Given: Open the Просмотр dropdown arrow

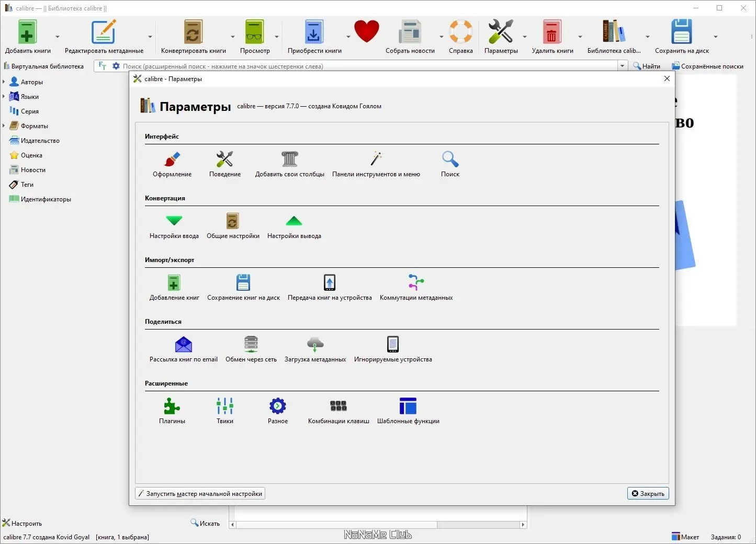Looking at the screenshot, I should (x=277, y=37).
